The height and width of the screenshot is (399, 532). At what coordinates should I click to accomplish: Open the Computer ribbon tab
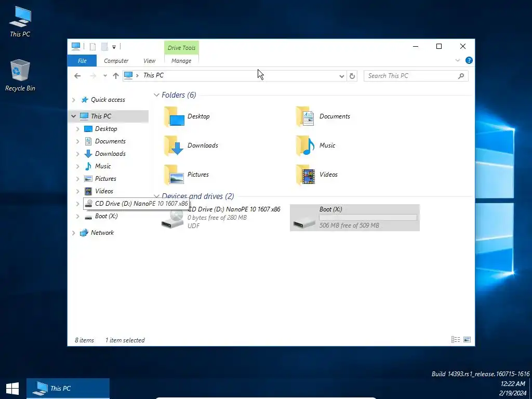click(x=116, y=61)
